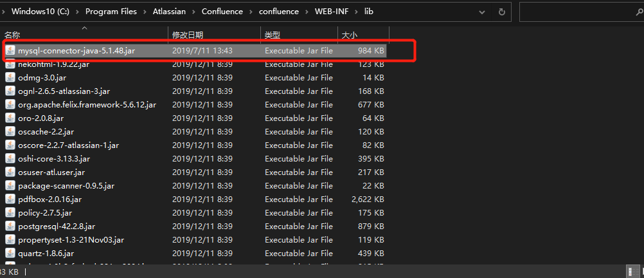This screenshot has height=278, width=644.
Task: Sort files by the 大小 column header
Action: coord(350,34)
